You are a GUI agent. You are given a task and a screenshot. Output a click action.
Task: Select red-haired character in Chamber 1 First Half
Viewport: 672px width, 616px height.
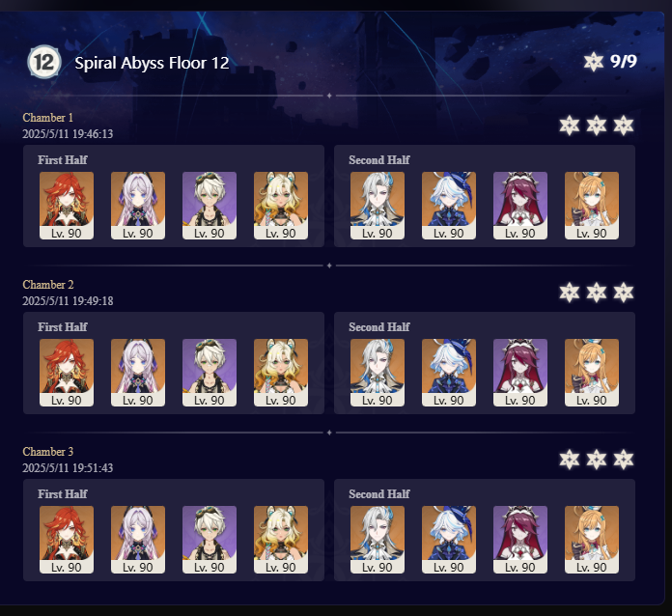(x=67, y=206)
